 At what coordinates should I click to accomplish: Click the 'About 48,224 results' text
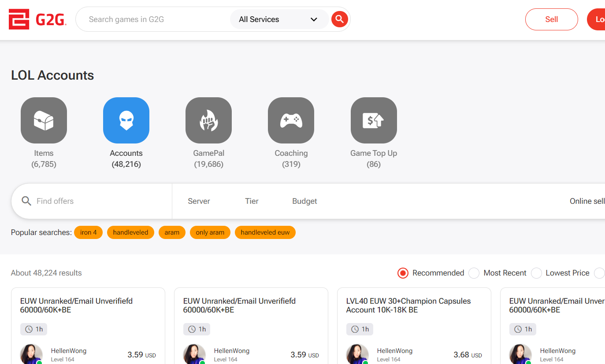(x=46, y=273)
